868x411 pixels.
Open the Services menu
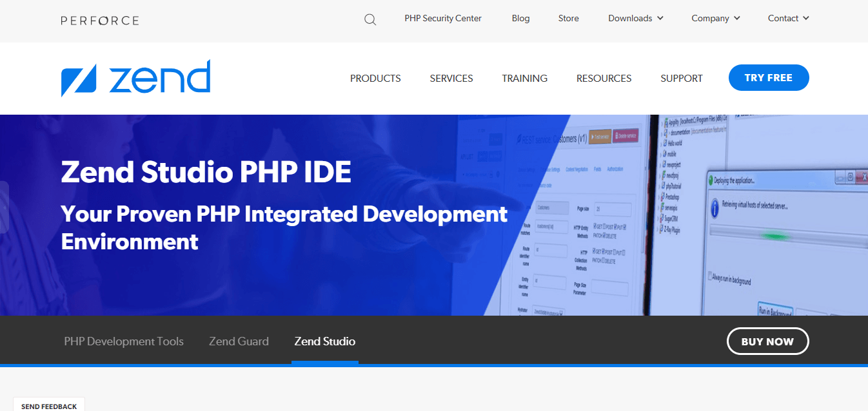click(451, 79)
